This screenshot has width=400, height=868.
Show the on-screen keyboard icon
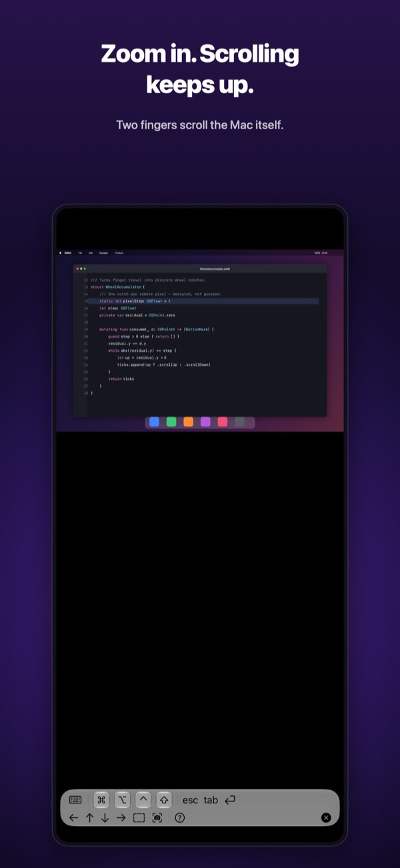click(75, 800)
